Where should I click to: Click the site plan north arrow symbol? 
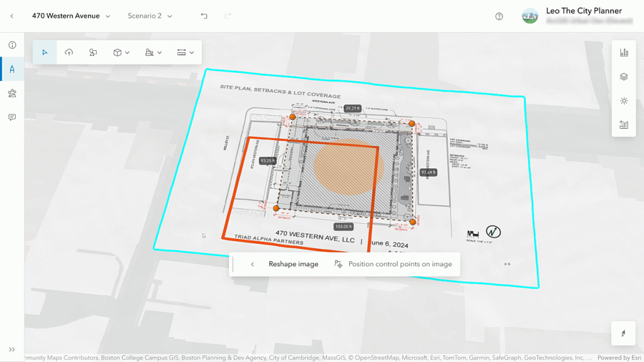pos(493,232)
